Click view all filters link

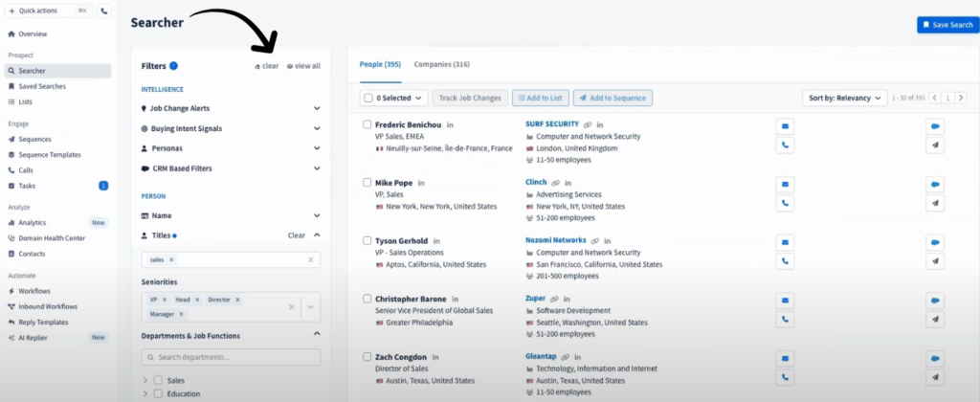click(x=303, y=66)
